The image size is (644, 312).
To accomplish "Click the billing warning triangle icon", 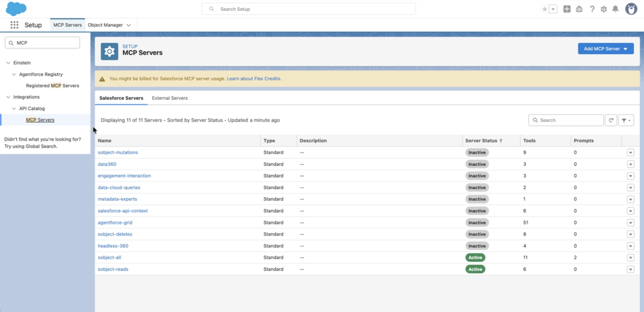I will (x=102, y=79).
